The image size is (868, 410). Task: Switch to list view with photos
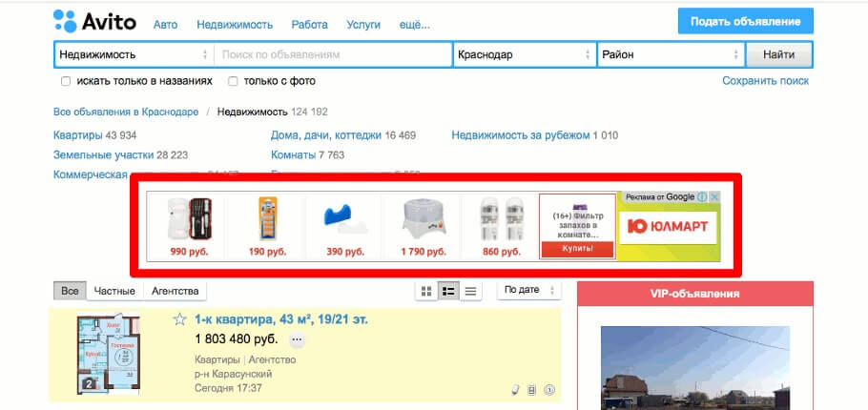[448, 291]
